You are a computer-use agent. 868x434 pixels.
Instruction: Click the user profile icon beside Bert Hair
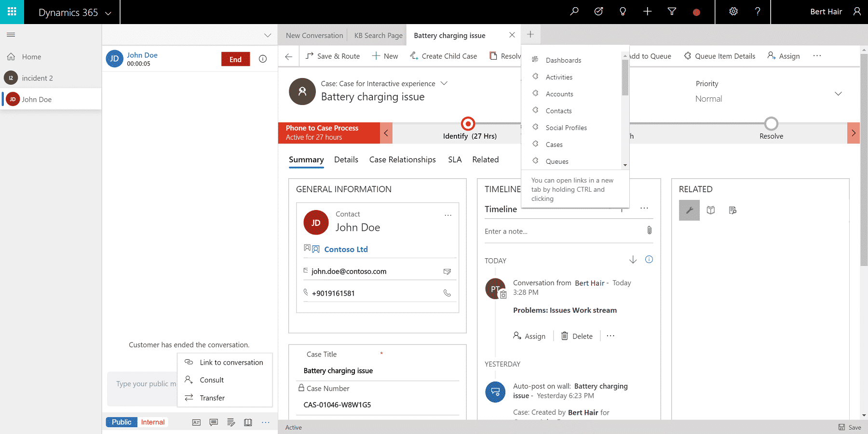[857, 12]
